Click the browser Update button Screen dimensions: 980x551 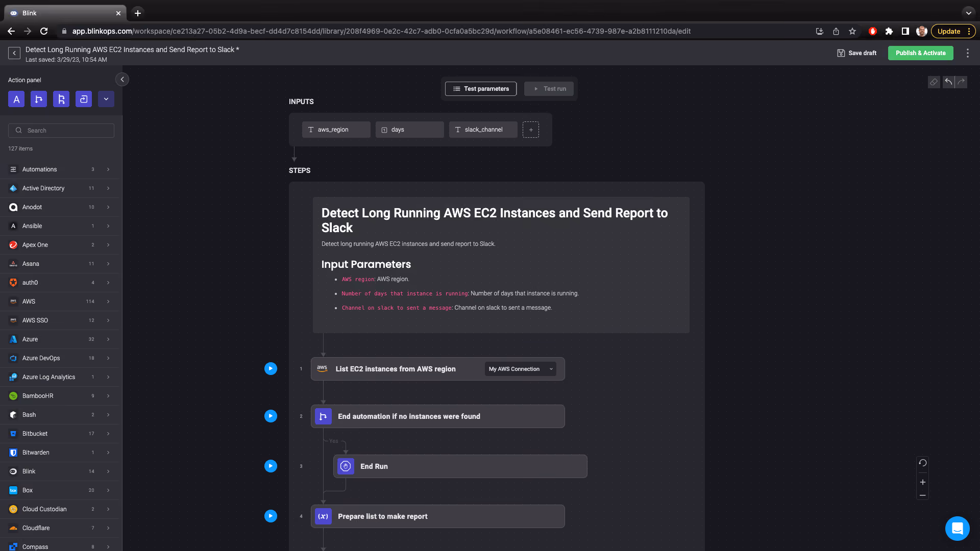click(x=953, y=31)
